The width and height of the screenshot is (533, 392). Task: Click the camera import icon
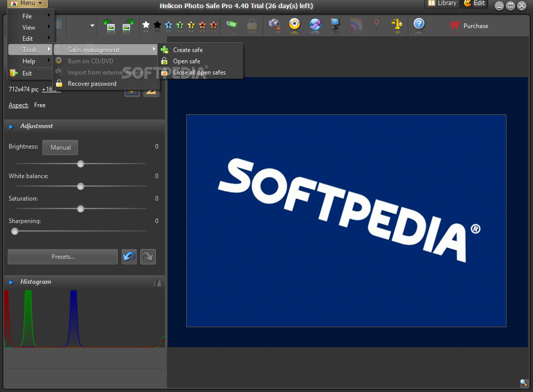tap(274, 24)
